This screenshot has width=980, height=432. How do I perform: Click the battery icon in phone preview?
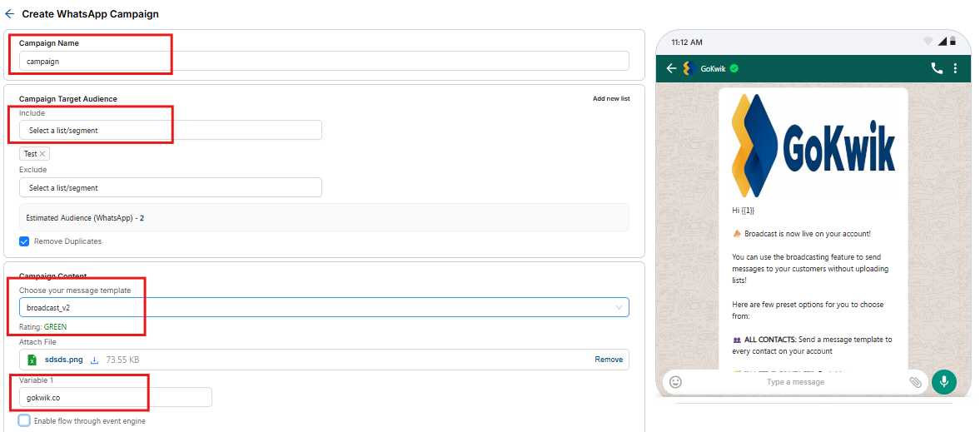(x=953, y=42)
